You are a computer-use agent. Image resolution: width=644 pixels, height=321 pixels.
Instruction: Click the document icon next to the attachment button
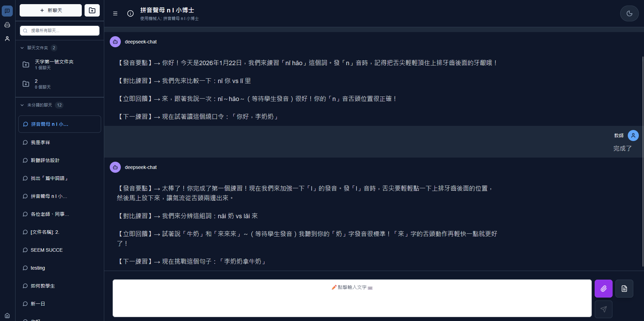point(624,288)
